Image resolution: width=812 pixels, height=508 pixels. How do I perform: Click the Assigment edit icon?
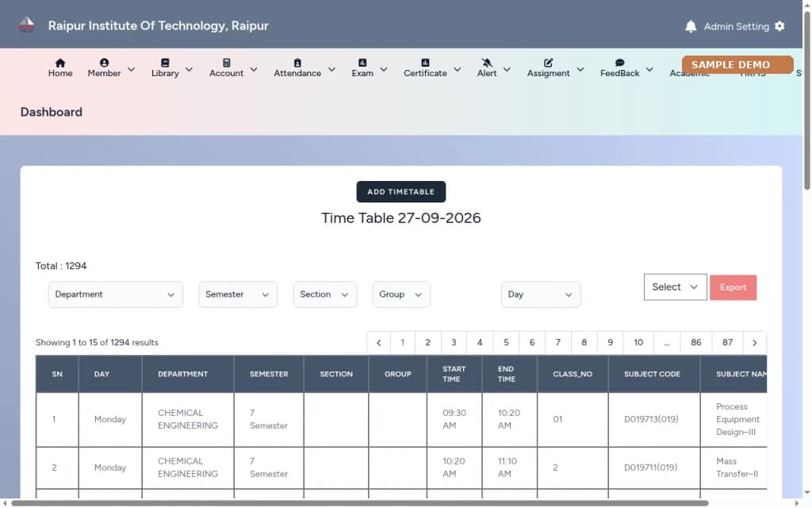coord(548,63)
